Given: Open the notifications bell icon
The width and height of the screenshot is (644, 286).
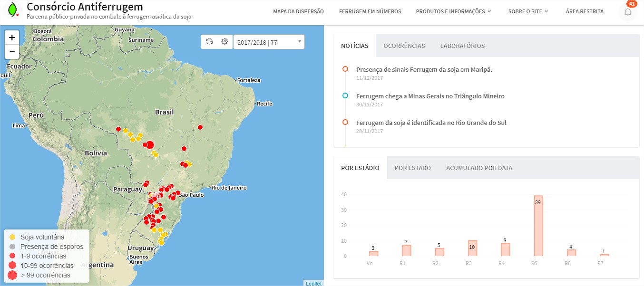Looking at the screenshot, I should [x=627, y=12].
